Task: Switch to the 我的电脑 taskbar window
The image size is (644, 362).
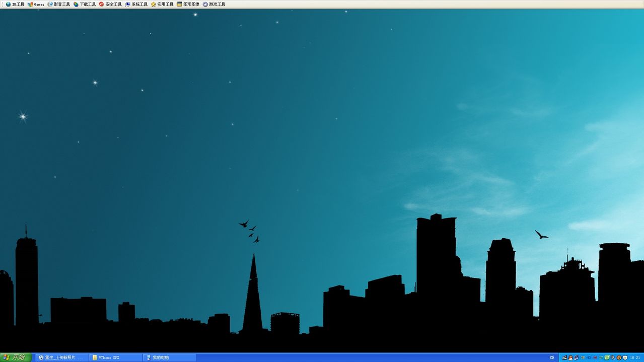Action: (170, 357)
